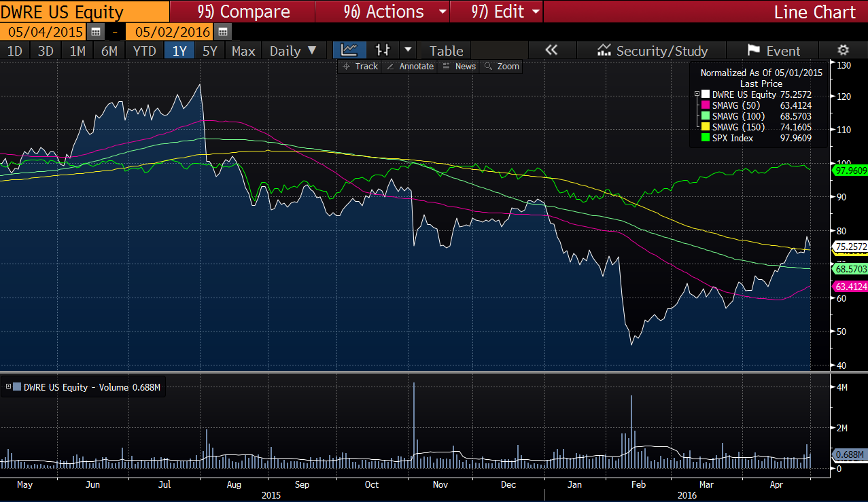The height and width of the screenshot is (502, 868).
Task: Click the DWRE US Equity legend label
Action: point(744,94)
